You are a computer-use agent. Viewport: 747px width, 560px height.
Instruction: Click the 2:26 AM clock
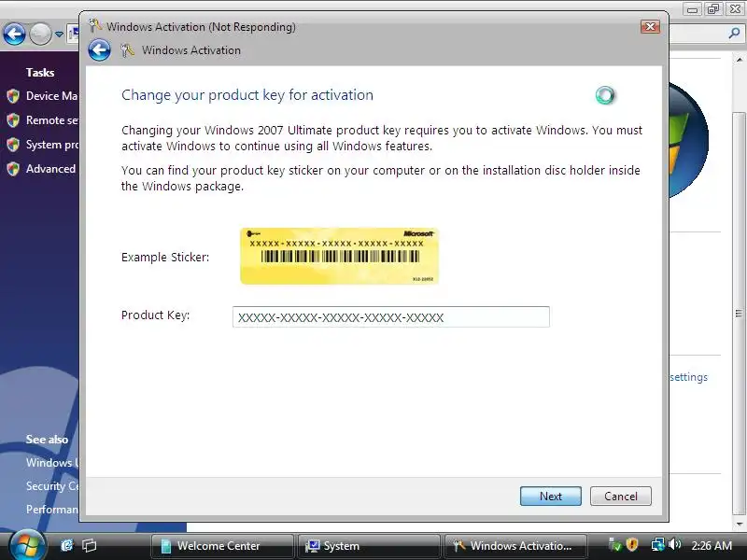(712, 546)
